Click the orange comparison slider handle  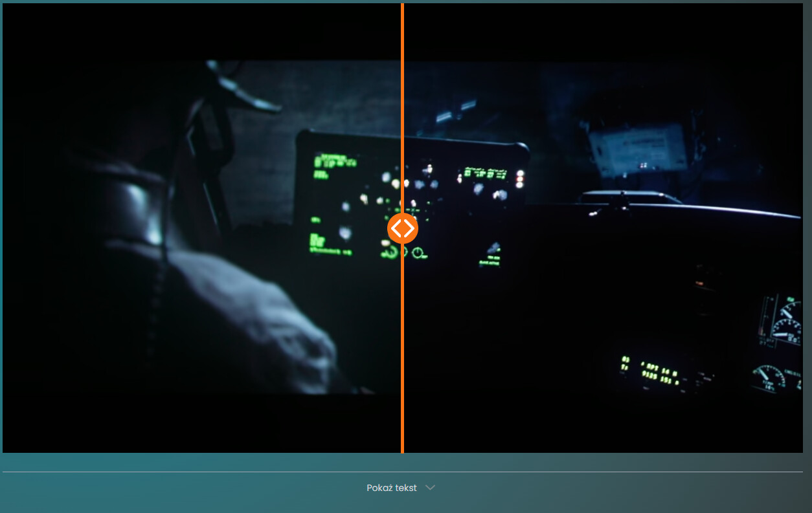pos(402,228)
